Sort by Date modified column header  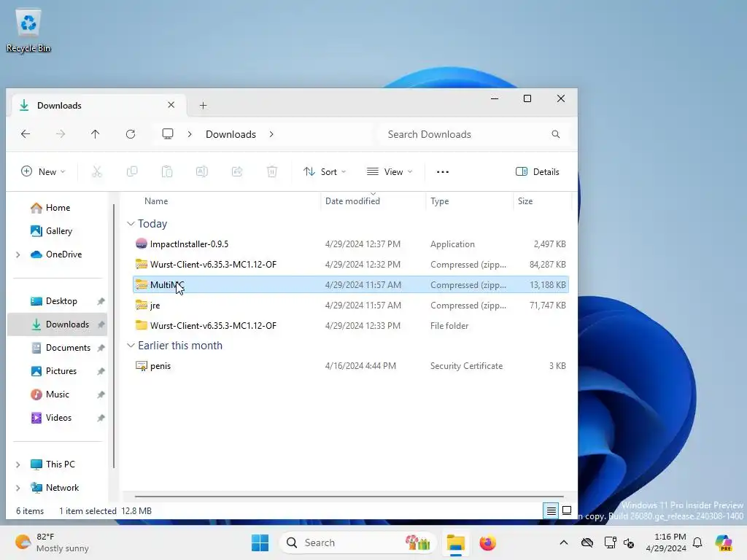pyautogui.click(x=352, y=201)
